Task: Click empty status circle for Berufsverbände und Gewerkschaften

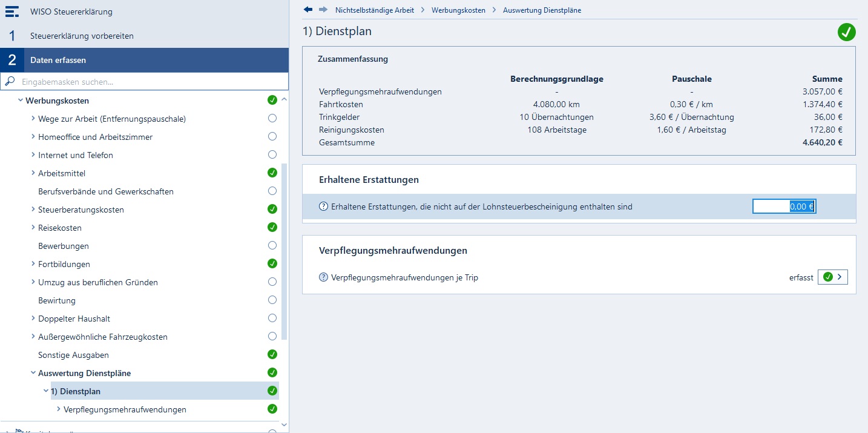Action: click(272, 191)
